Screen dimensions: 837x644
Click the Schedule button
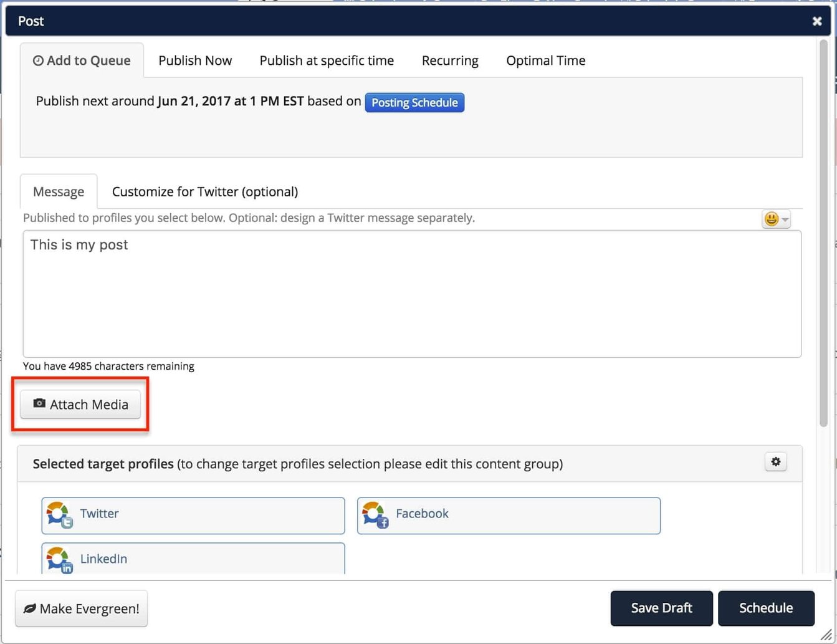click(x=766, y=608)
